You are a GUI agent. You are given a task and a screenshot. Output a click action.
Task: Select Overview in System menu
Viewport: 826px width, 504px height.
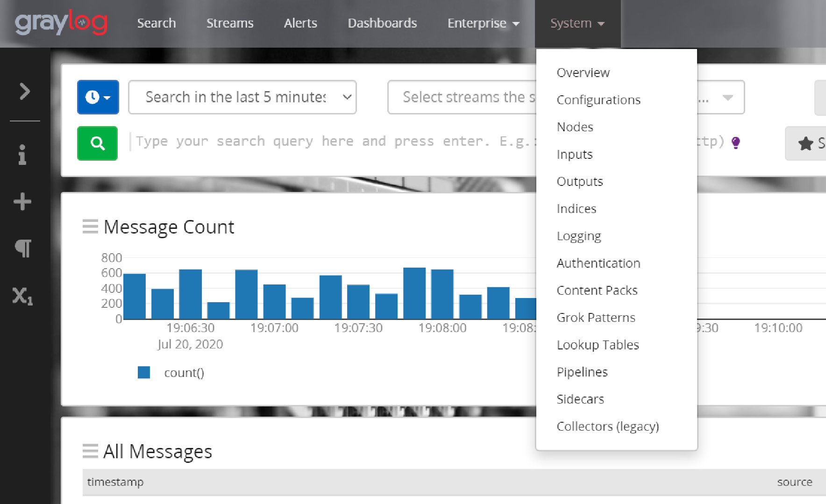pyautogui.click(x=583, y=72)
